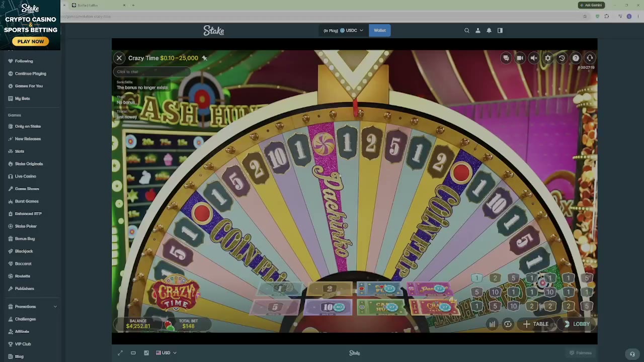644x362 pixels.
Task: Click Ask Gemini in the browser
Action: point(591,5)
